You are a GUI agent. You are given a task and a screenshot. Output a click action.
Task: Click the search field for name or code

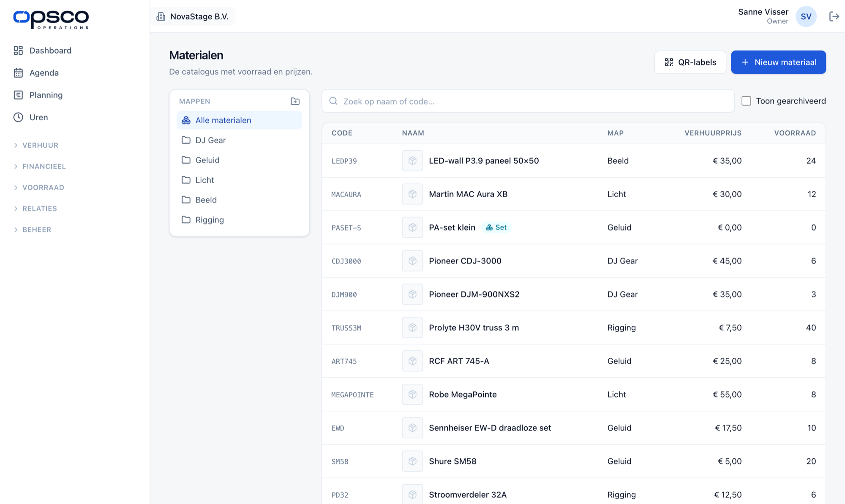(528, 101)
